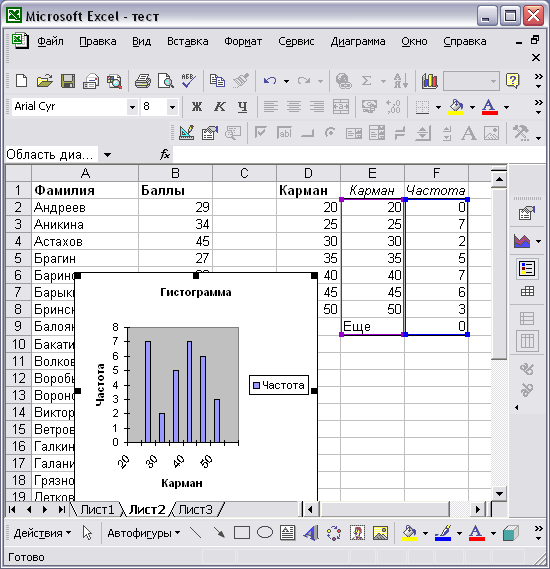Expand the Область диа... name box dropdown
Screen dimensions: 550x569
click(107, 155)
